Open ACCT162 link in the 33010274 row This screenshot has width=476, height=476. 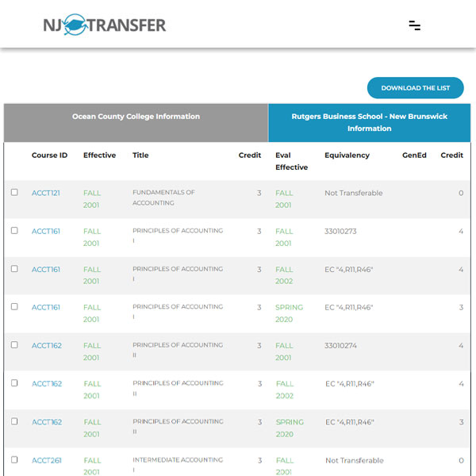[x=47, y=346]
